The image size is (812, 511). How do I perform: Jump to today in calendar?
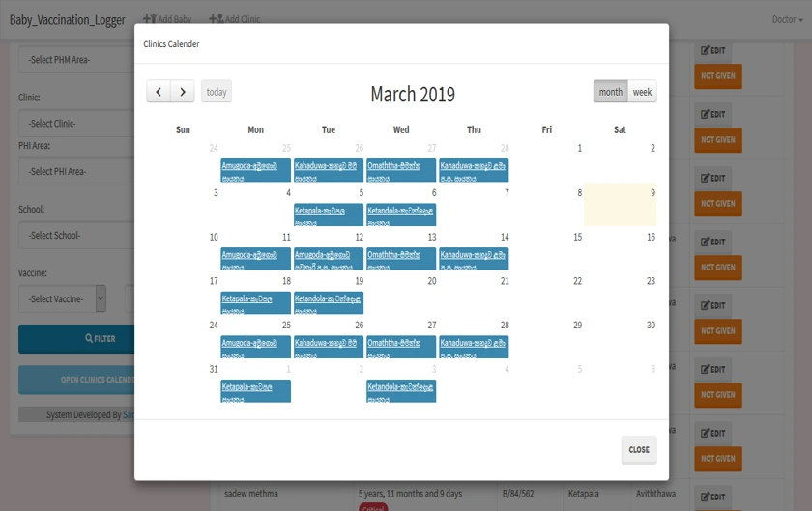pyautogui.click(x=217, y=92)
